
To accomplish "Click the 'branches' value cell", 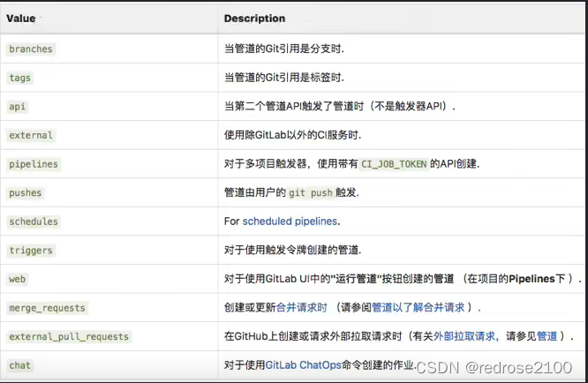I will pos(31,49).
